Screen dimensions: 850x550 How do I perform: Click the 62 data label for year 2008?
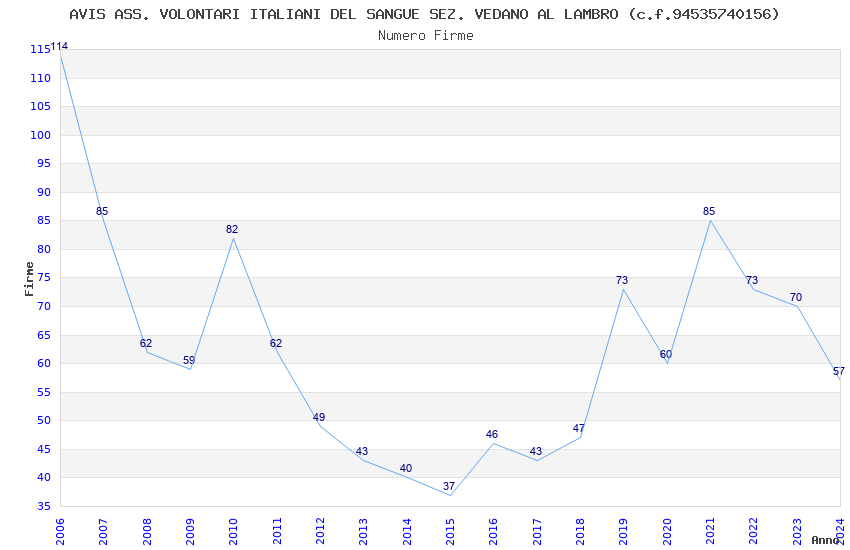pos(146,343)
